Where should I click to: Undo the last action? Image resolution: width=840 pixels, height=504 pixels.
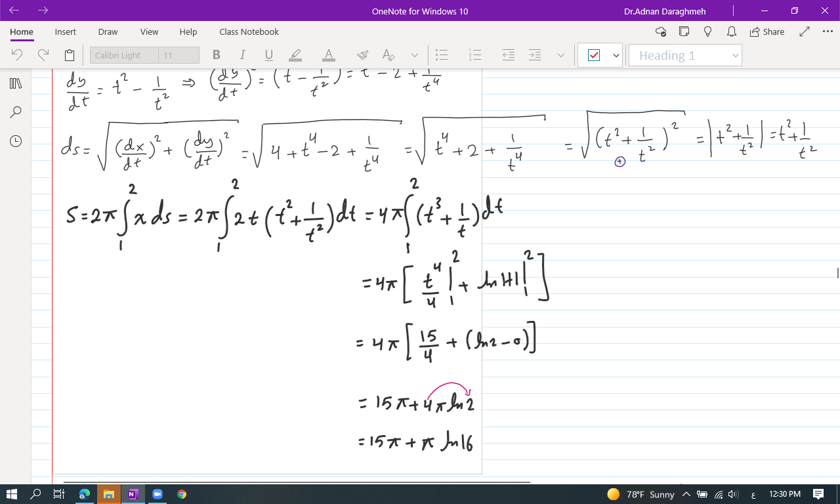pyautogui.click(x=17, y=55)
